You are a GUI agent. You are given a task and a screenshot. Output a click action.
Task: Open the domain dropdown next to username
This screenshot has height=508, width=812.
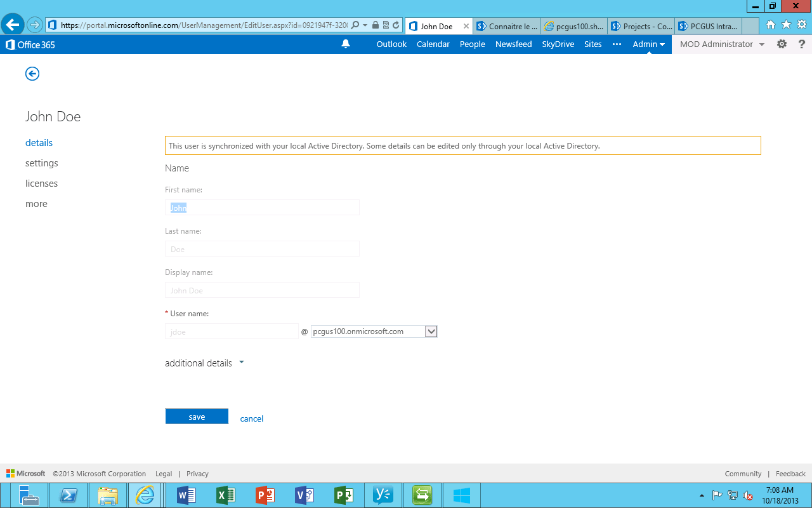pos(431,331)
